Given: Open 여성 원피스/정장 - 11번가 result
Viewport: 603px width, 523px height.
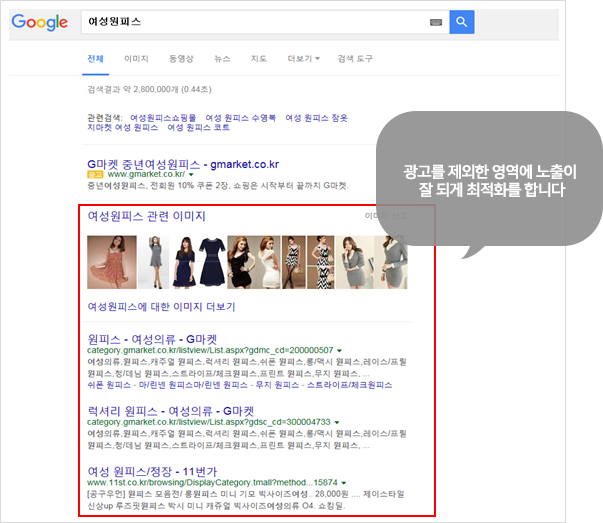Looking at the screenshot, I should (152, 471).
